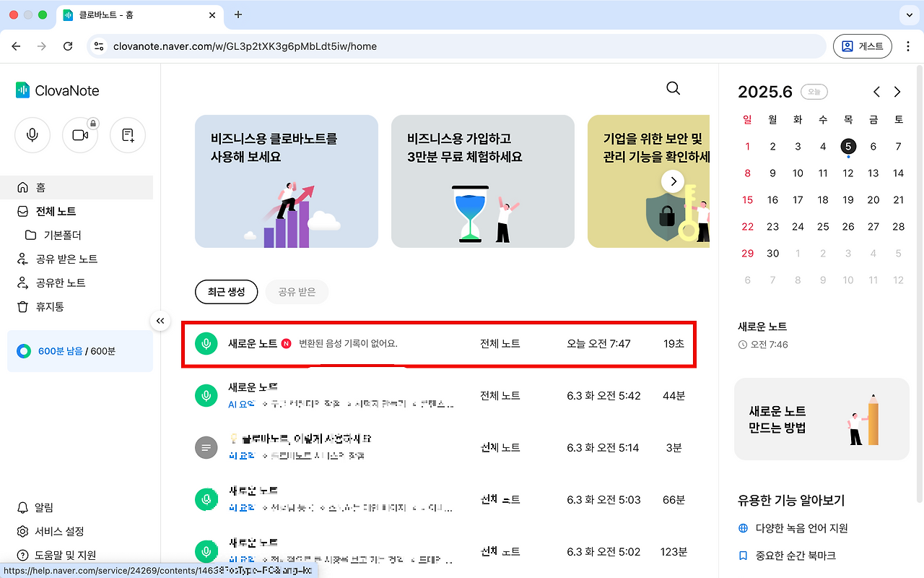Open 다양한 녹음 언어 지원 link
Screen dimensions: 924x578
click(793, 528)
